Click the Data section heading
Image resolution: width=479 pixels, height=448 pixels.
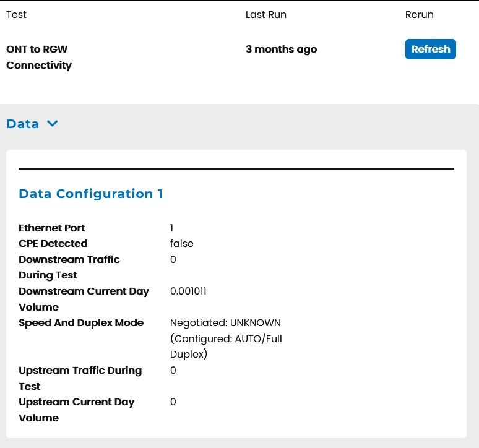pyautogui.click(x=23, y=124)
